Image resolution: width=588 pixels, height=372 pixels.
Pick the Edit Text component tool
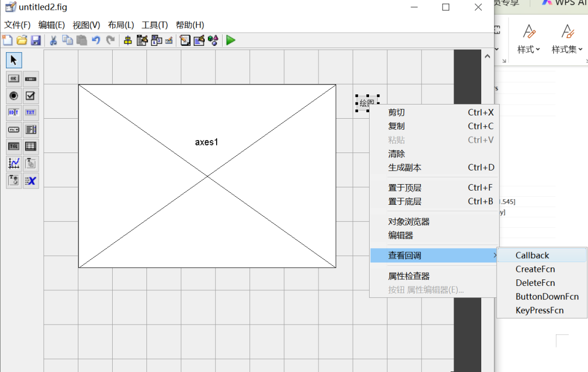(x=14, y=113)
